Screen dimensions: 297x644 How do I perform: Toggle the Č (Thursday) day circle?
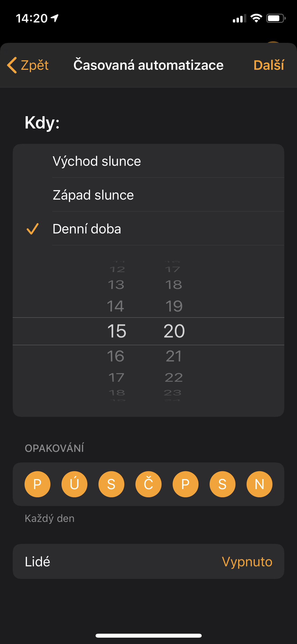tap(148, 484)
